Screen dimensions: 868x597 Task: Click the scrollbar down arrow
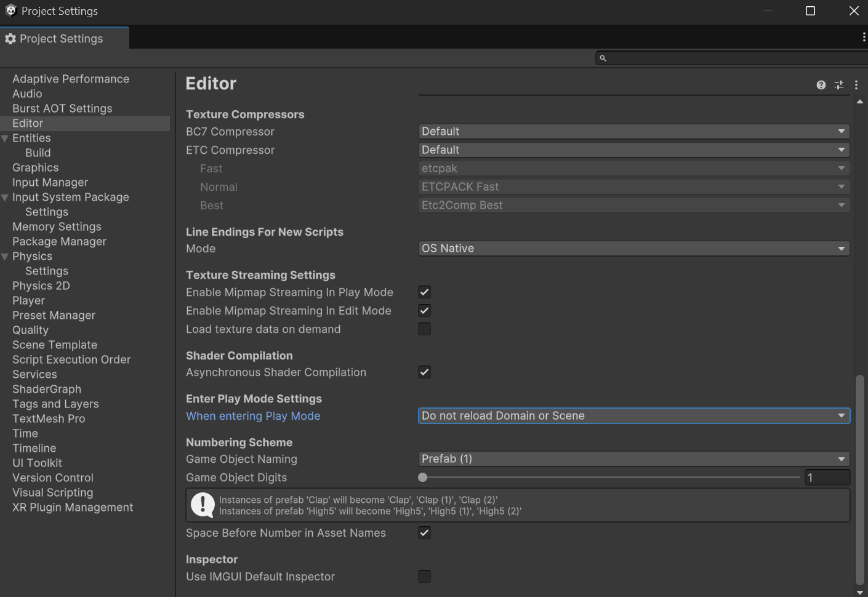[860, 592]
